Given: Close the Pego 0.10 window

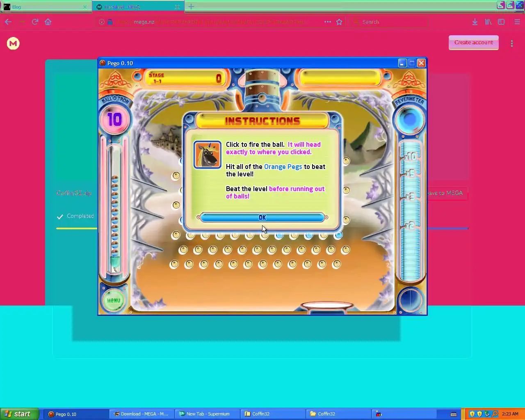Looking at the screenshot, I should click(421, 63).
